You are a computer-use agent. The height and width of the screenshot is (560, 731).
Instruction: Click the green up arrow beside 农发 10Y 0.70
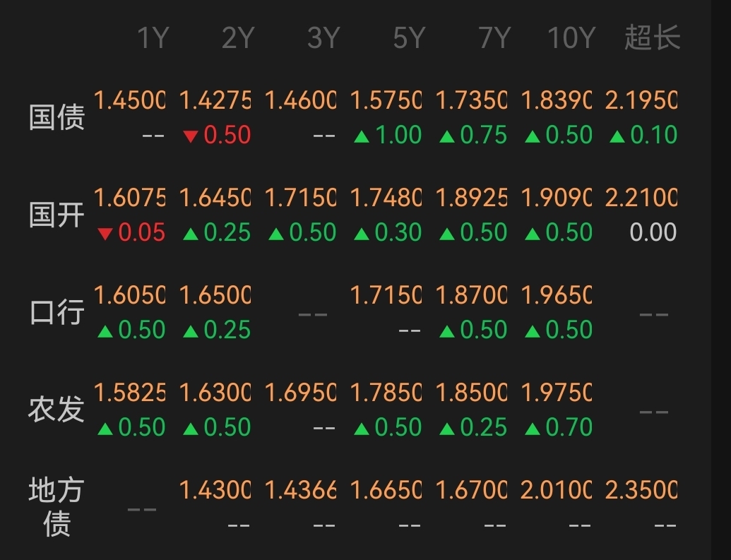coord(533,429)
